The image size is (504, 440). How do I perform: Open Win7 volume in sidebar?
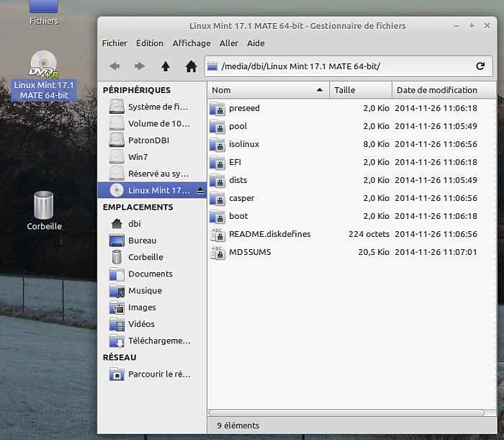138,156
